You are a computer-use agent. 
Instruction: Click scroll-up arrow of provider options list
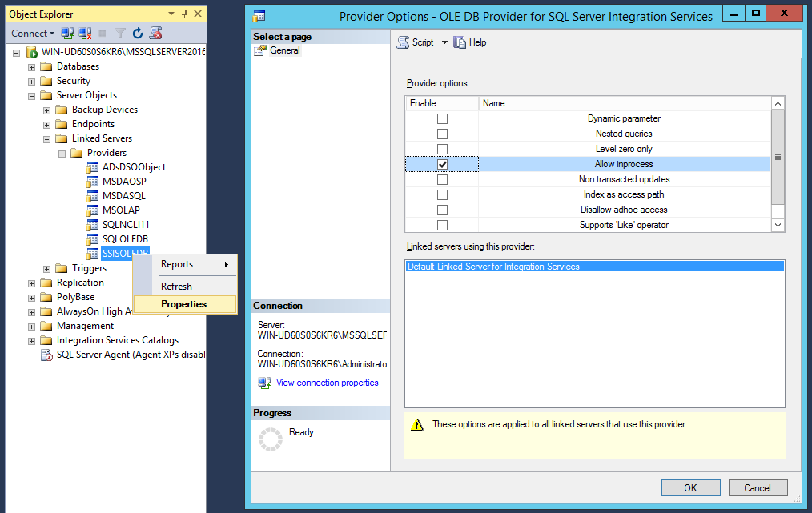click(x=778, y=103)
